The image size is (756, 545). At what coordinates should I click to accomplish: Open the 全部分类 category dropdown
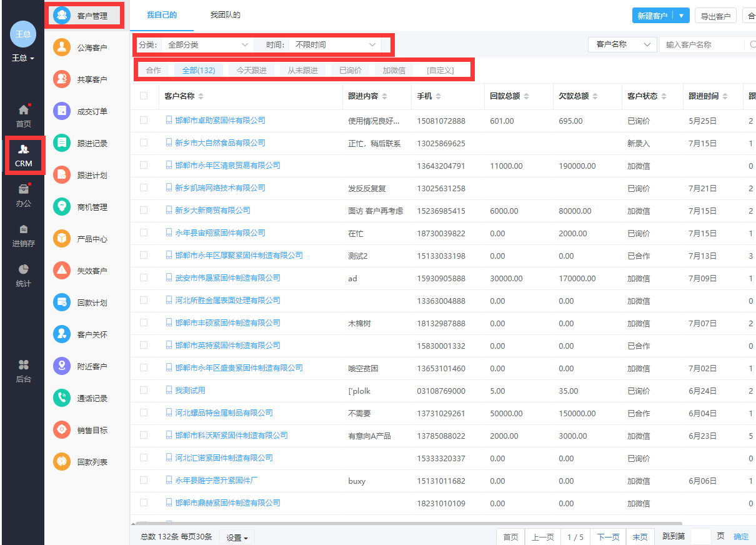point(207,45)
